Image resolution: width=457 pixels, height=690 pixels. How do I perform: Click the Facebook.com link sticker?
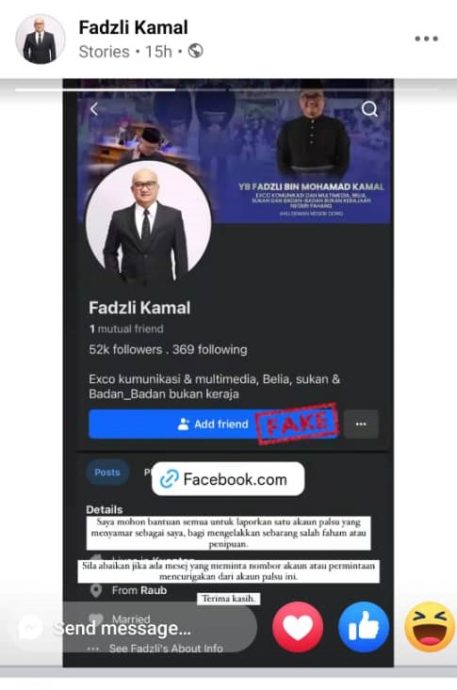pyautogui.click(x=228, y=479)
